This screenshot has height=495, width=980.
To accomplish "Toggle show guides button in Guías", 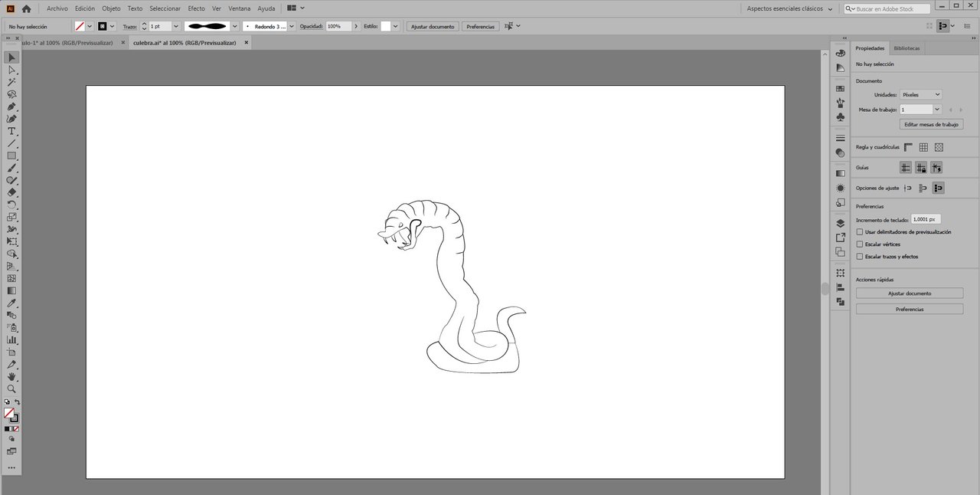I will (x=906, y=167).
